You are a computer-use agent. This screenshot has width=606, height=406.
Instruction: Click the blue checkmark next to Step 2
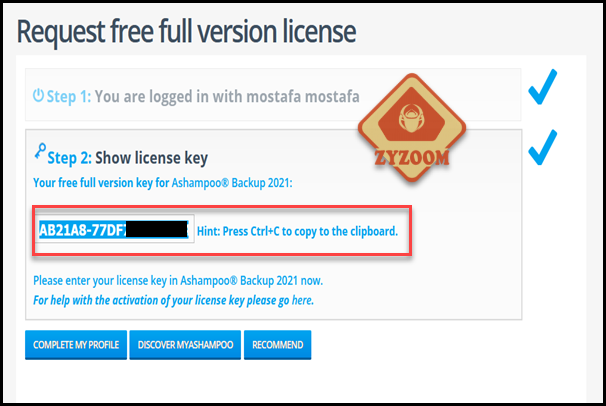click(x=543, y=148)
